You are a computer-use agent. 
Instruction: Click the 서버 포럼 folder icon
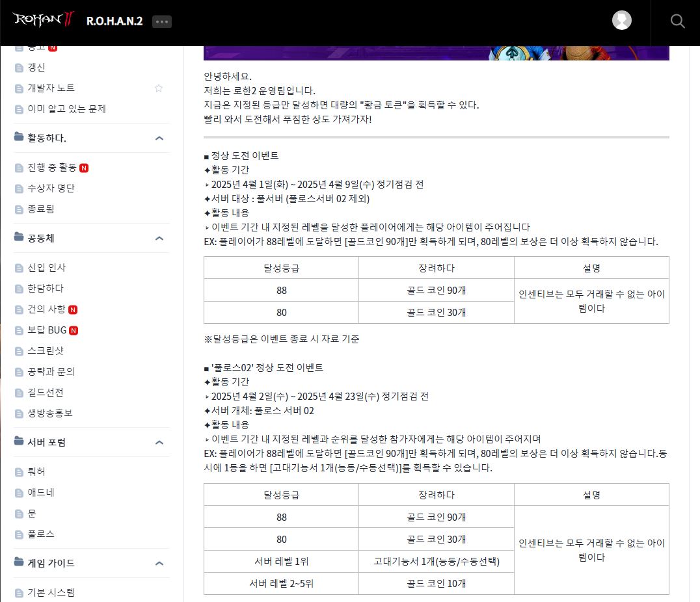[19, 442]
